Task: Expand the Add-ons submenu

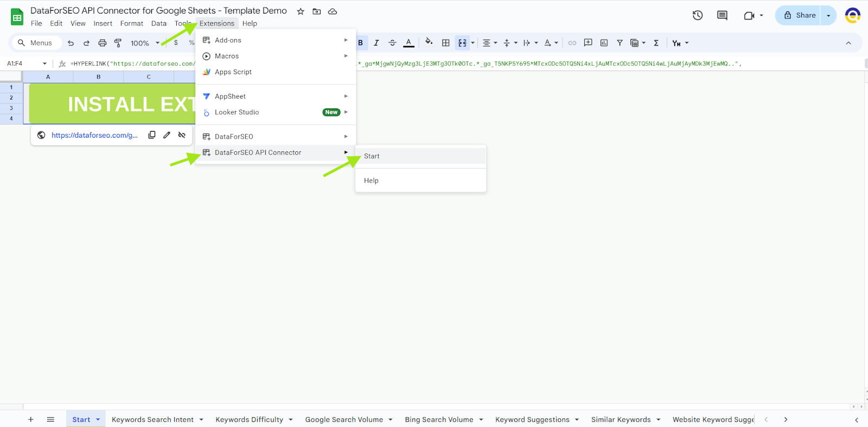Action: coord(276,40)
